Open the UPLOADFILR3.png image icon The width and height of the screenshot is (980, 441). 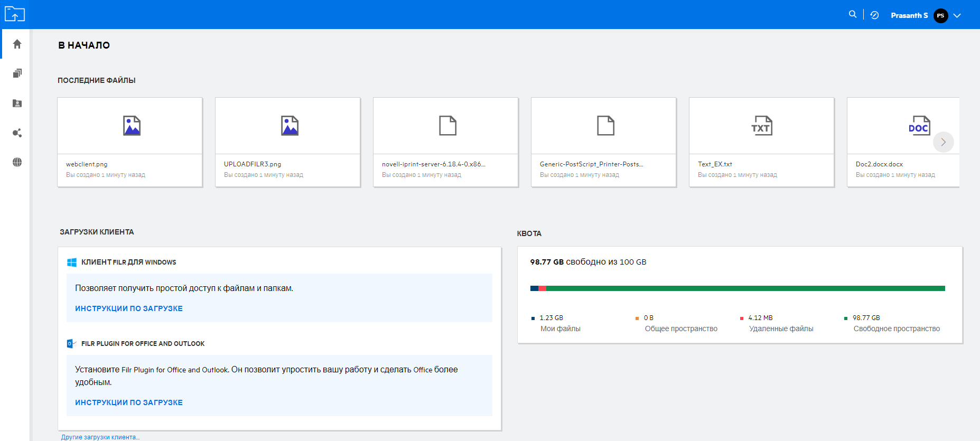(290, 126)
